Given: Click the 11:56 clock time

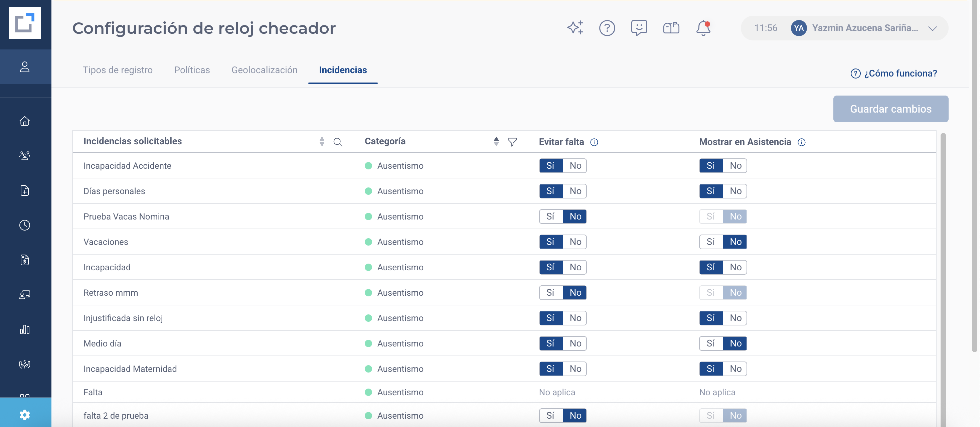Looking at the screenshot, I should pos(766,28).
